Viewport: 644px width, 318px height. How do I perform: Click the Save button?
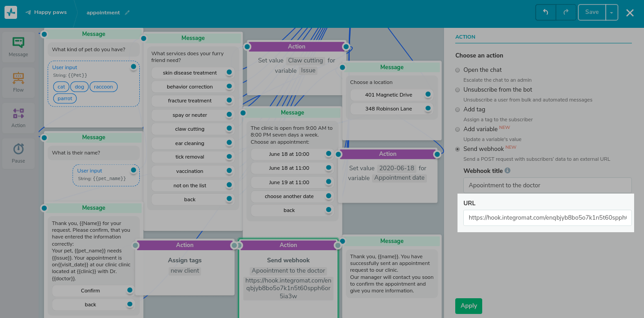pos(592,12)
